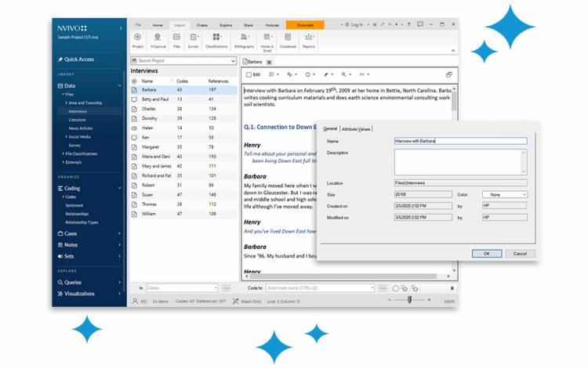Image resolution: width=588 pixels, height=368 pixels.
Task: Click the help question mark icon
Action: 408,24
